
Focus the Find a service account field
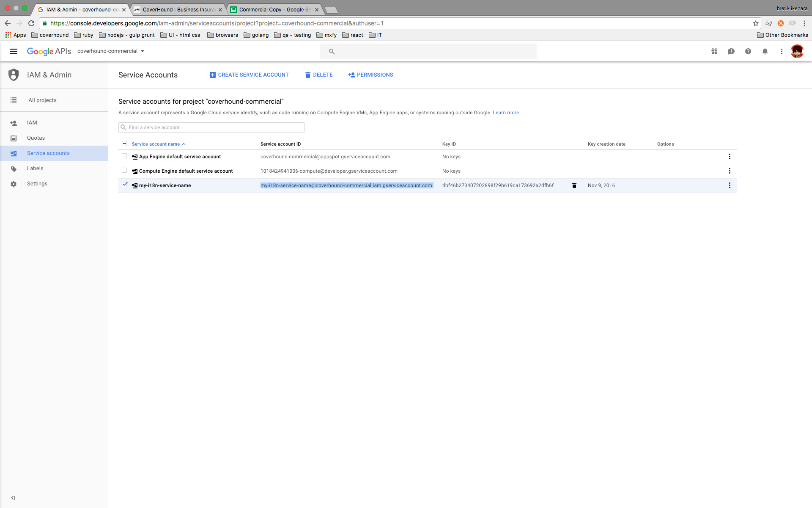[215, 127]
